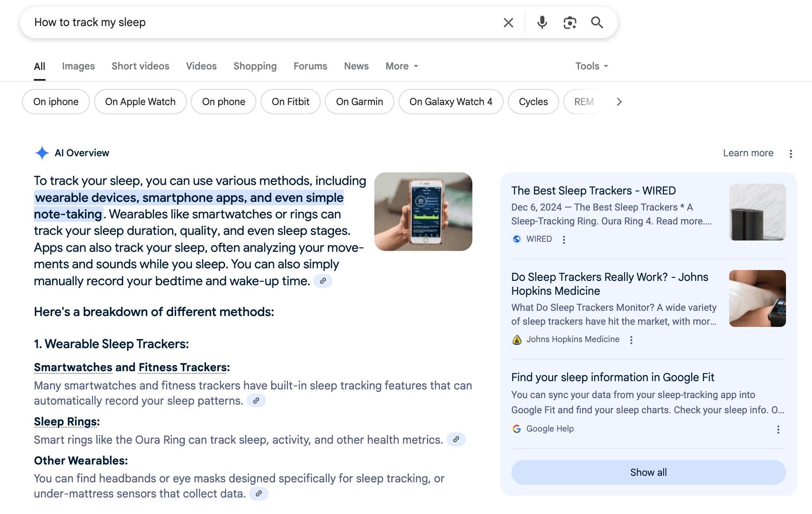The image size is (812, 514).
Task: Click citation link icon after wake-up time paragraph
Action: [x=323, y=281]
